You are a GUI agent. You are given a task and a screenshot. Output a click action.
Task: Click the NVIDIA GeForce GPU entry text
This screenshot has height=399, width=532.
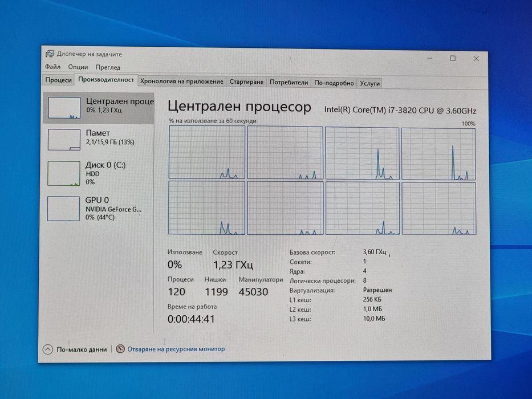pyautogui.click(x=113, y=209)
